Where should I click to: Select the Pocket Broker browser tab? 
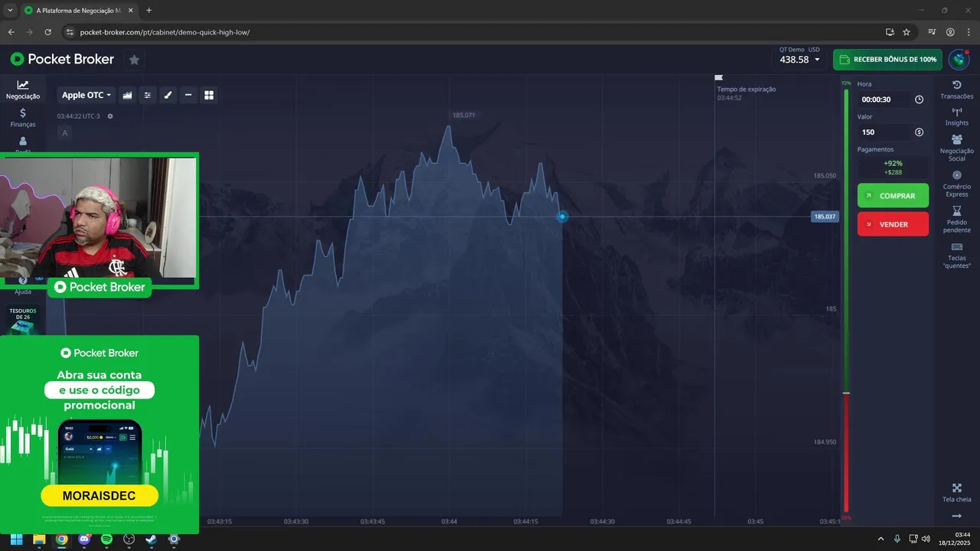[79, 11]
